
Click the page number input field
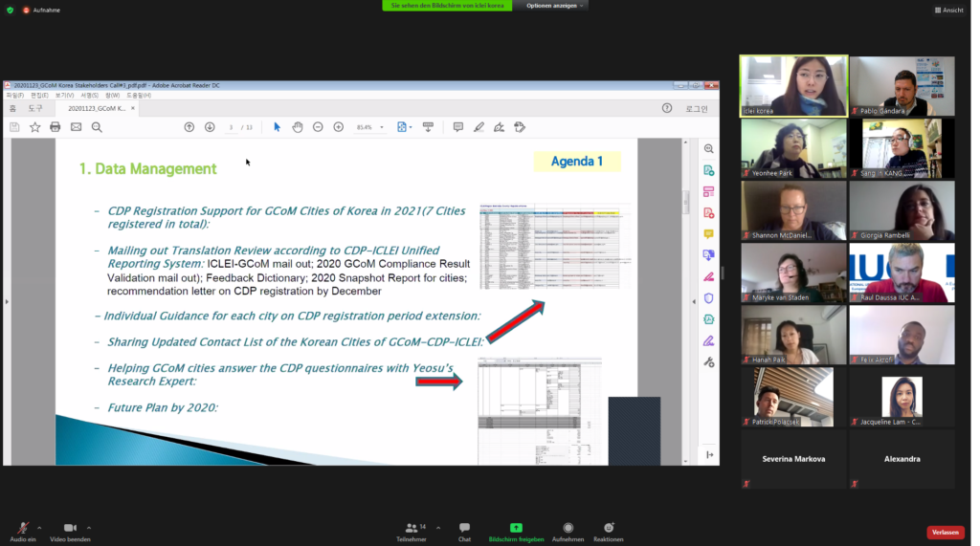point(232,127)
